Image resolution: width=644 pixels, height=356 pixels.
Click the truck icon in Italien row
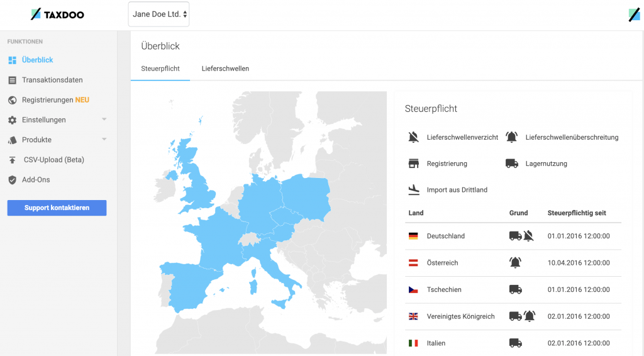point(516,343)
